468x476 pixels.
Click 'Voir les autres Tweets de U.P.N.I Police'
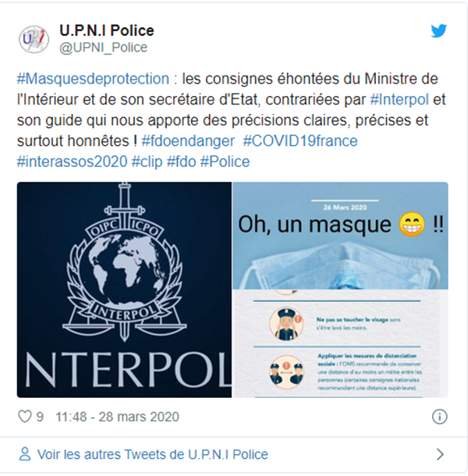[153, 454]
